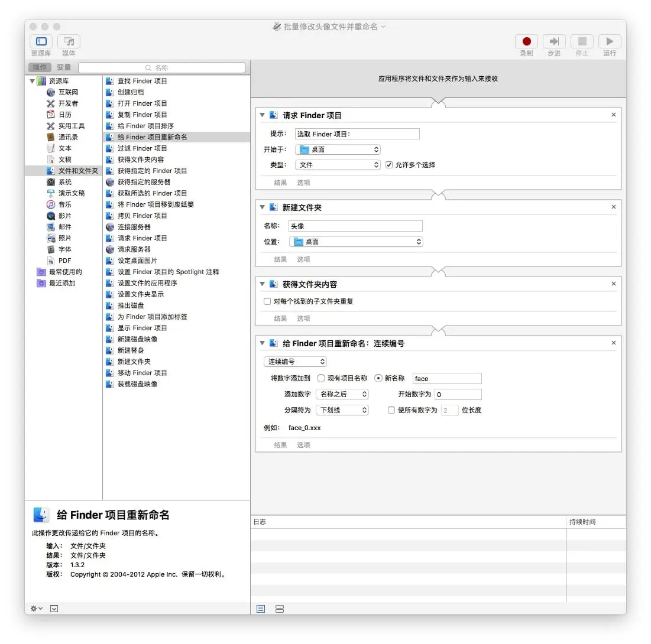This screenshot has height=644, width=651.
Task: Show 选项 of 获得文件夹内容 action
Action: [303, 318]
